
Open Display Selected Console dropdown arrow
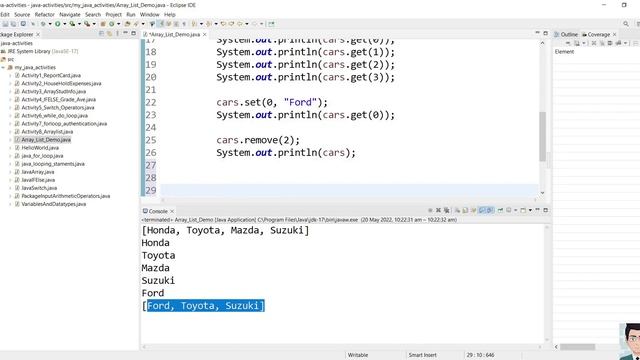click(516, 210)
